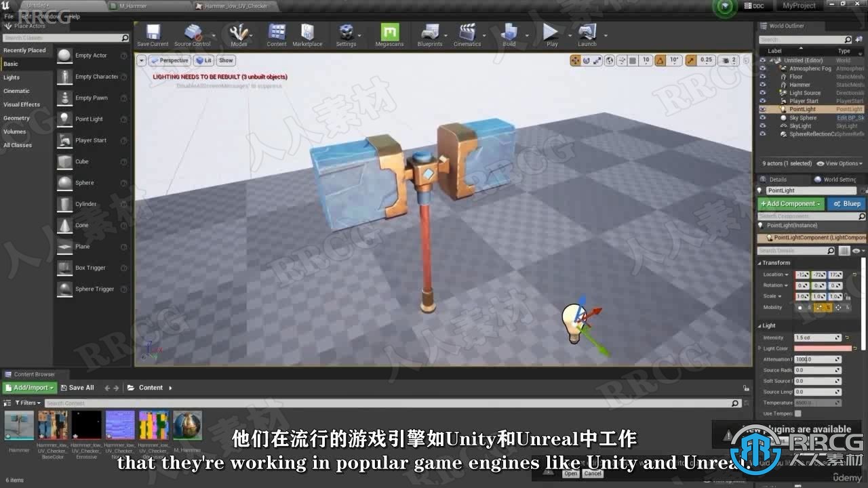Image resolution: width=868 pixels, height=488 pixels.
Task: Select the Cone actor icon
Action: (64, 225)
